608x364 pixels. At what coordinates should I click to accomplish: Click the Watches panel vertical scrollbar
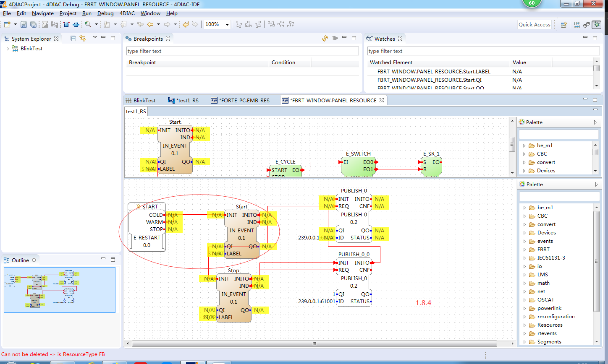tap(596, 74)
